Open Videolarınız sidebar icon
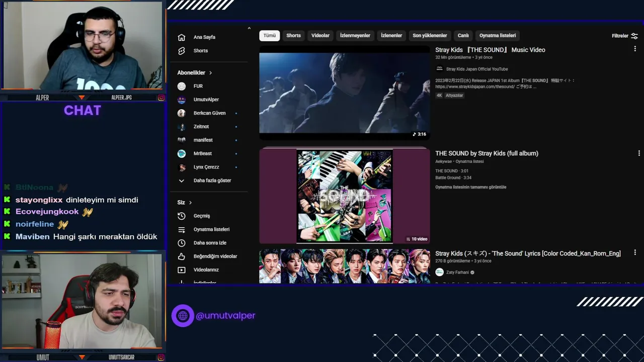 click(x=182, y=270)
